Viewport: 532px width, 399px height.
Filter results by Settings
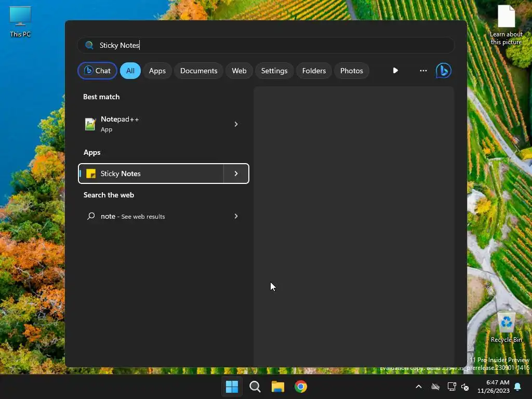coord(274,71)
